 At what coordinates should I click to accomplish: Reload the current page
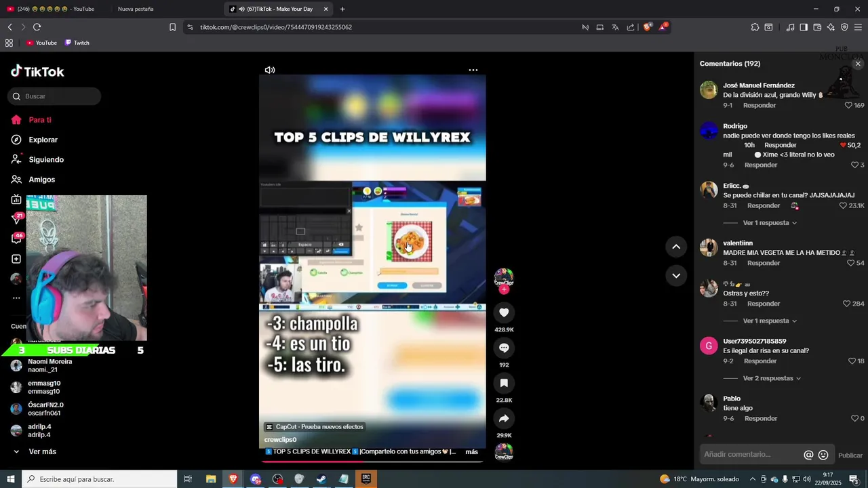tap(37, 27)
